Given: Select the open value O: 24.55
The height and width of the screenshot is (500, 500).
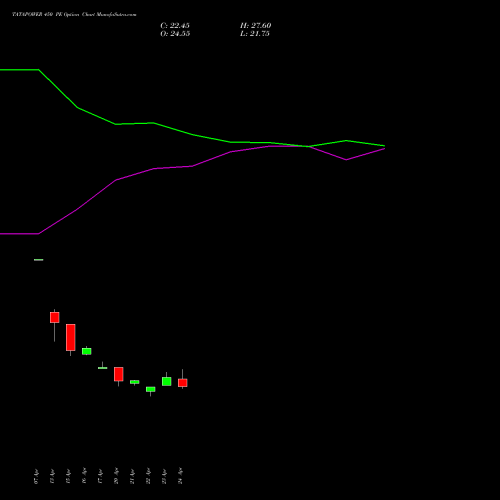Looking at the screenshot, I should pyautogui.click(x=175, y=34).
